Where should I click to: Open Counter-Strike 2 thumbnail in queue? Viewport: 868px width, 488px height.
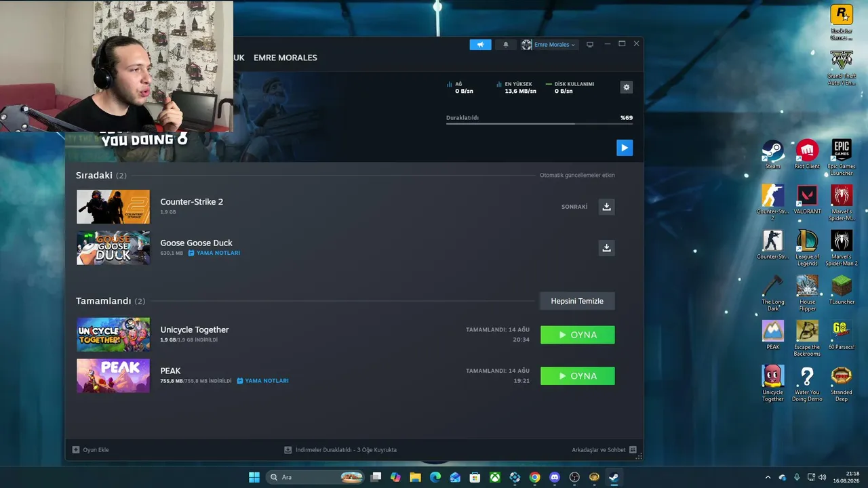tap(113, 207)
